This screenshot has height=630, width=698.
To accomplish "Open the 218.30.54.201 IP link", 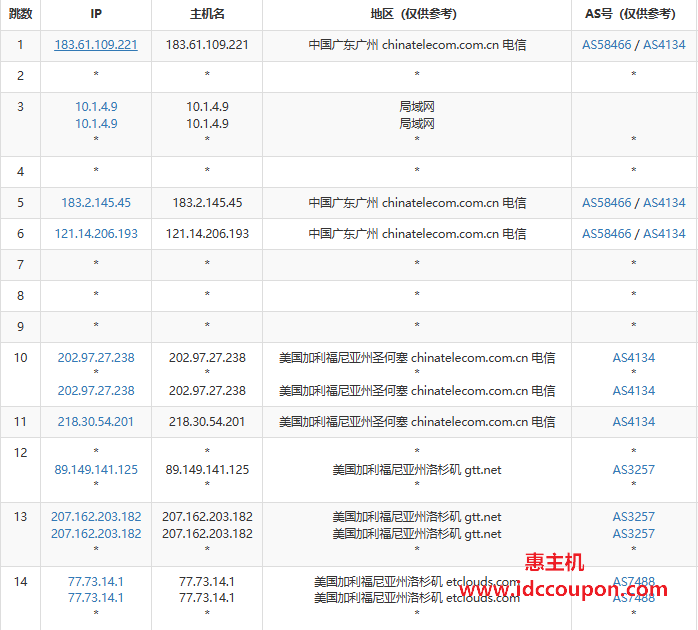I will coord(96,422).
